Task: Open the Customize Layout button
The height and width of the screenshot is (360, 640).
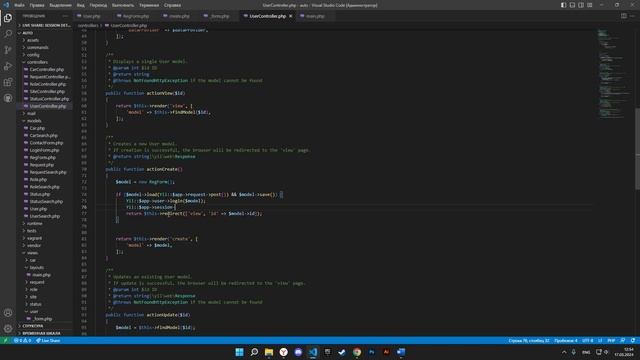Action: point(590,5)
